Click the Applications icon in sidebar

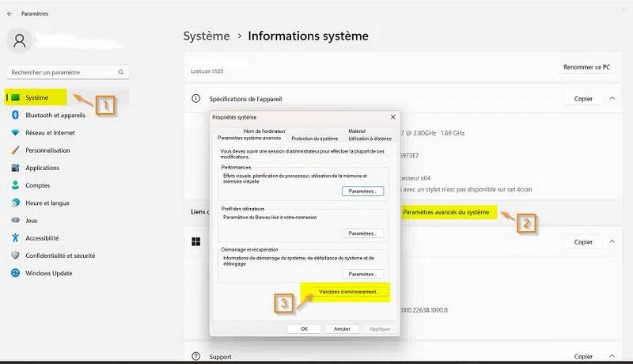pos(15,168)
